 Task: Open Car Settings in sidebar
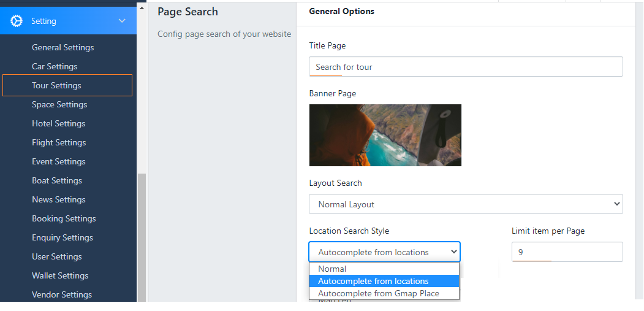pos(55,66)
